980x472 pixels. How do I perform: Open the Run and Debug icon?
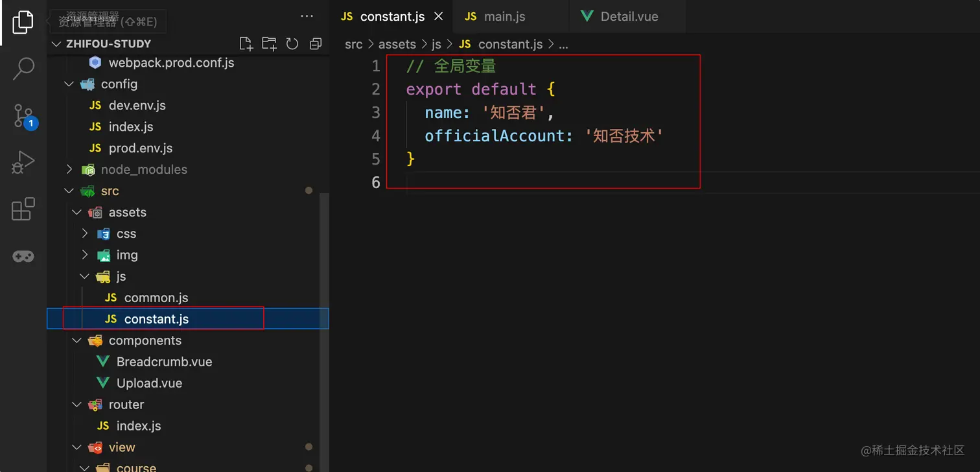tap(23, 163)
